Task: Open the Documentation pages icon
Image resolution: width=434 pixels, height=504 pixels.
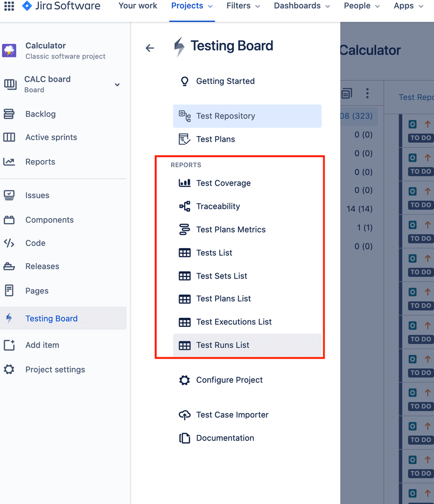Action: pyautogui.click(x=185, y=438)
